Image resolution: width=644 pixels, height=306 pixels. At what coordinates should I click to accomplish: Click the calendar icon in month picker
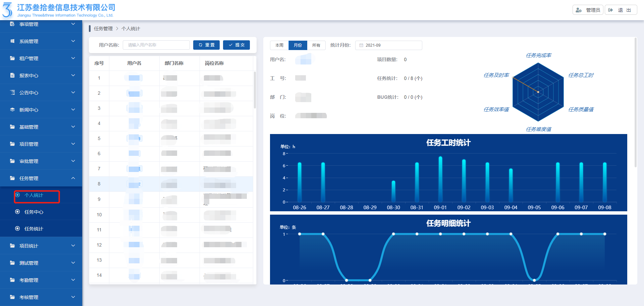[x=361, y=45]
